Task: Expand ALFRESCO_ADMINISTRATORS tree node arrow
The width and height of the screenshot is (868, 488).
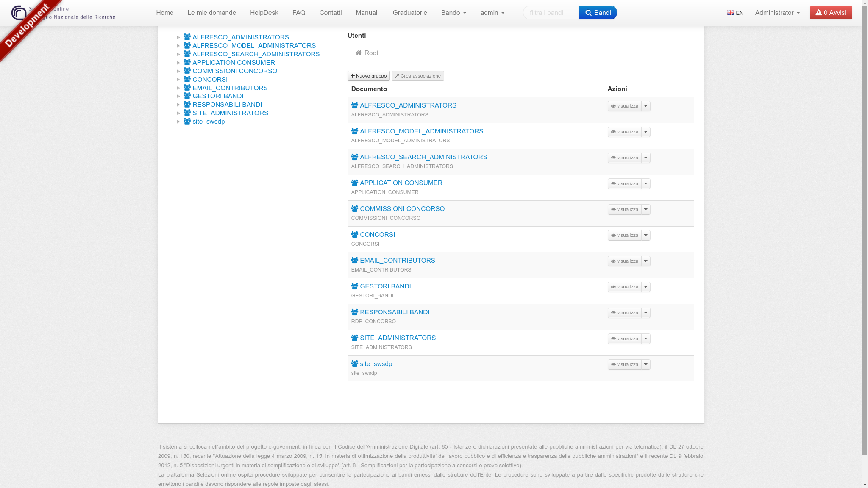Action: tap(178, 37)
